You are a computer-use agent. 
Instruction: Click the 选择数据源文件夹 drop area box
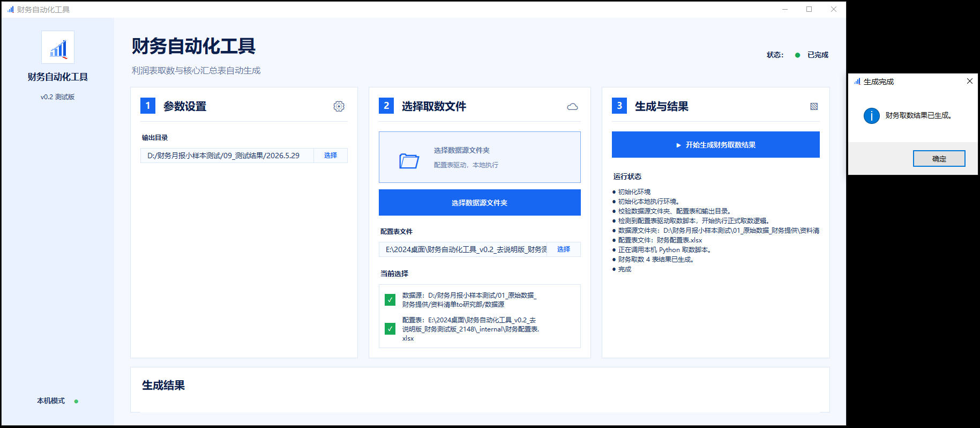pyautogui.click(x=480, y=157)
